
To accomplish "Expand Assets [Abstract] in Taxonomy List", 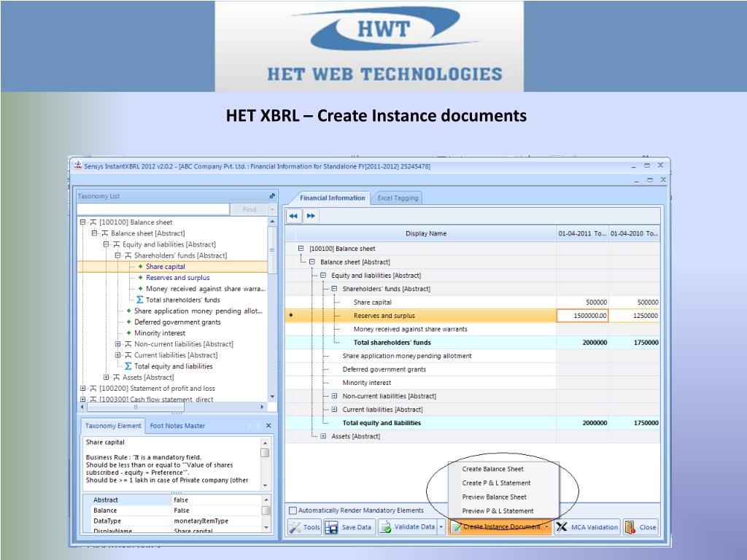I will tap(106, 377).
